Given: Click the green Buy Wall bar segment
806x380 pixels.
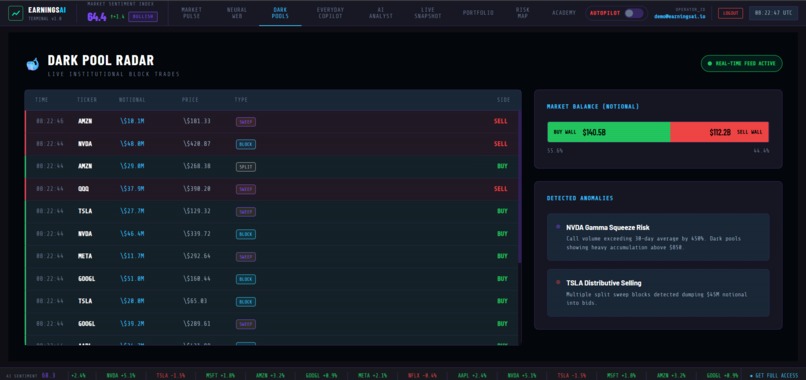Looking at the screenshot, I should click(x=609, y=132).
